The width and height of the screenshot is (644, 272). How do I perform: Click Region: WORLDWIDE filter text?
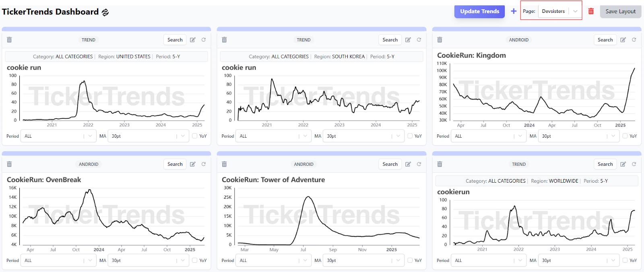pyautogui.click(x=555, y=181)
